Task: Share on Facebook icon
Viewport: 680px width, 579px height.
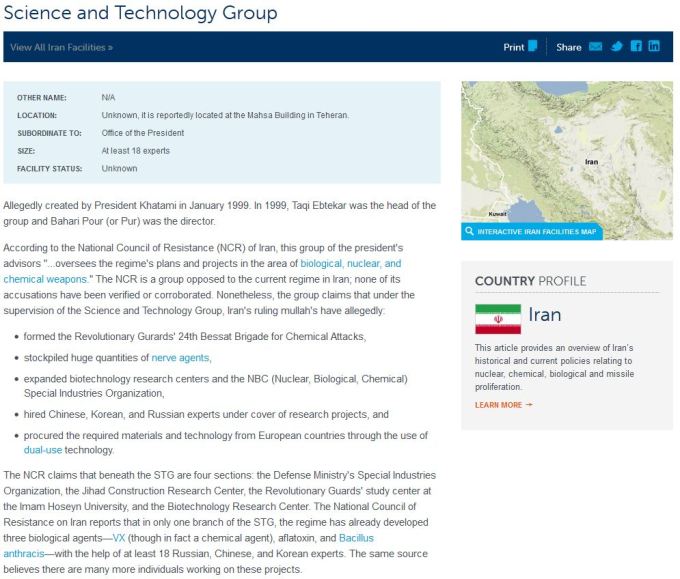Action: click(636, 47)
